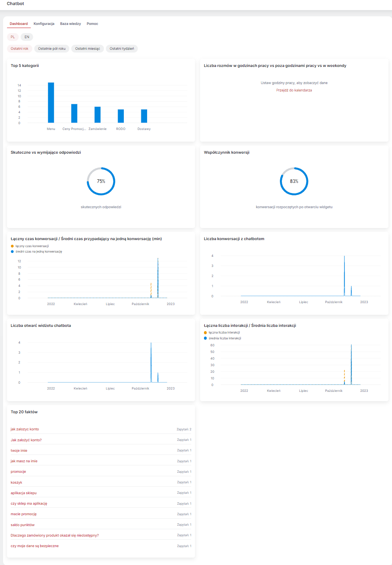Switch to the Dashboard tab
This screenshot has height=565, width=392.
(19, 24)
